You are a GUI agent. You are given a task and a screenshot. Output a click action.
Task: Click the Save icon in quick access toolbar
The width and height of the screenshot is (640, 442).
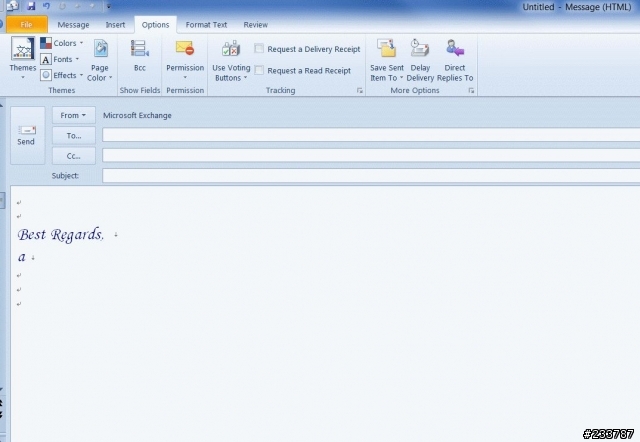(31, 6)
